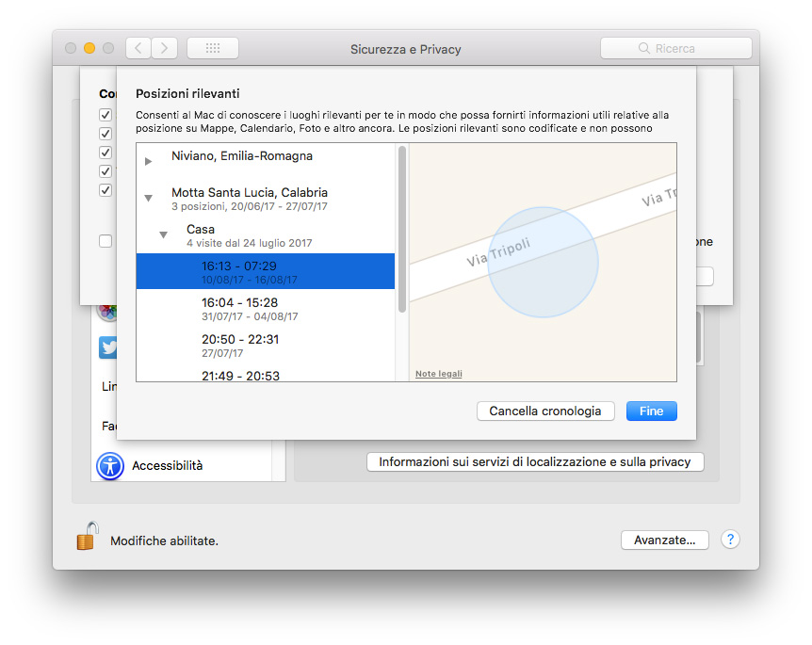The image size is (812, 645).
Task: Click the Avanzate... button
Action: click(x=665, y=540)
